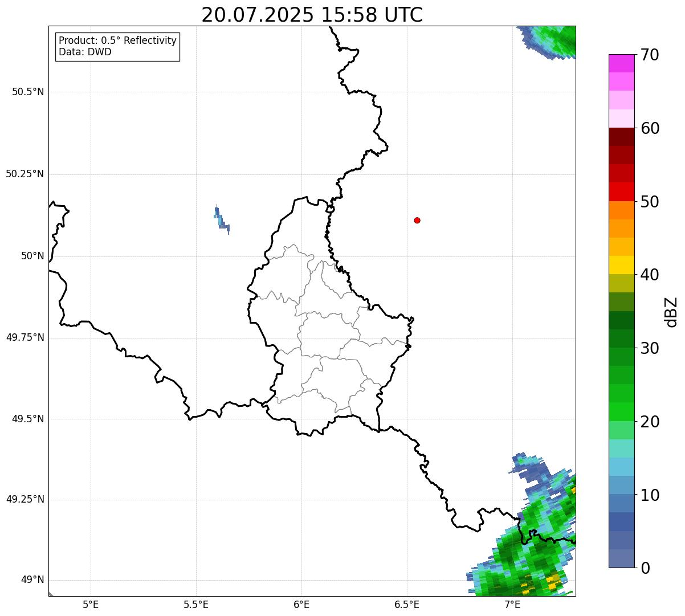The image size is (685, 616).
Task: Click the 5.5°E longitude label
Action: pos(196,604)
